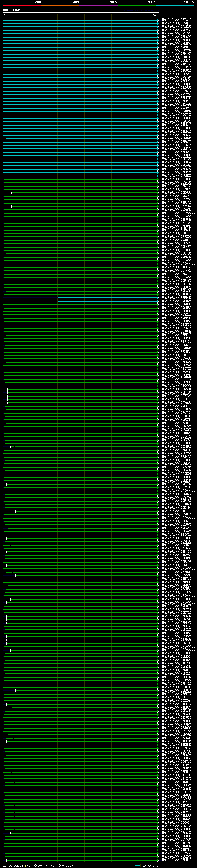197x868 pixels.
Task: Click the UniRef100_B5JWH9 label
Action: [x=176, y=332]
